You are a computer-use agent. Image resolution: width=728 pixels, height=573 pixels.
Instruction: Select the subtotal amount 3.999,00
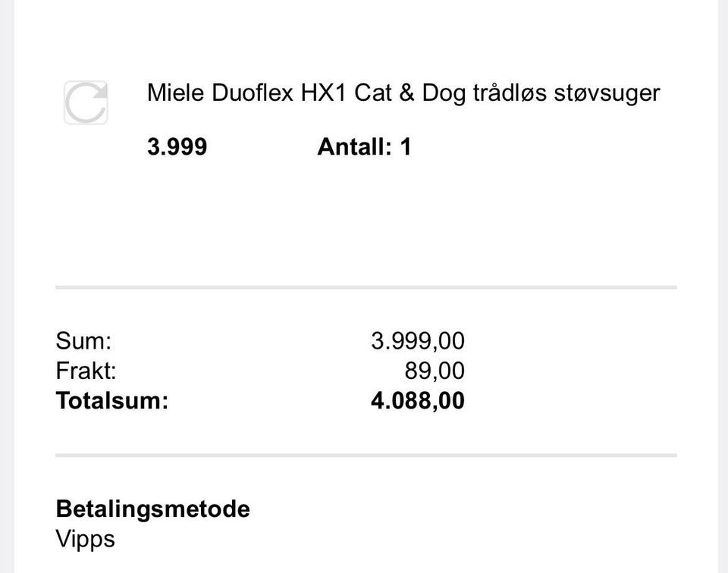pyautogui.click(x=417, y=341)
